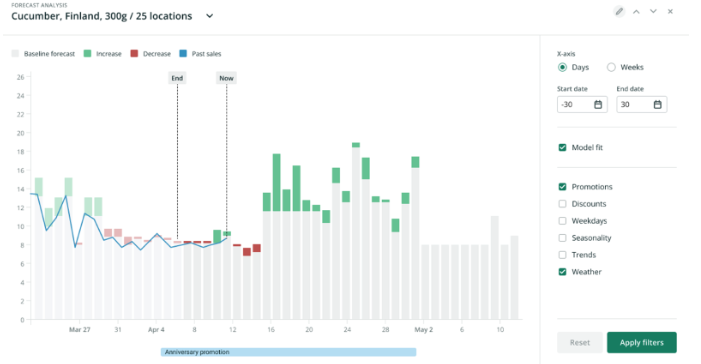Go to previous item with up chevron
The height and width of the screenshot is (364, 701).
click(x=636, y=12)
